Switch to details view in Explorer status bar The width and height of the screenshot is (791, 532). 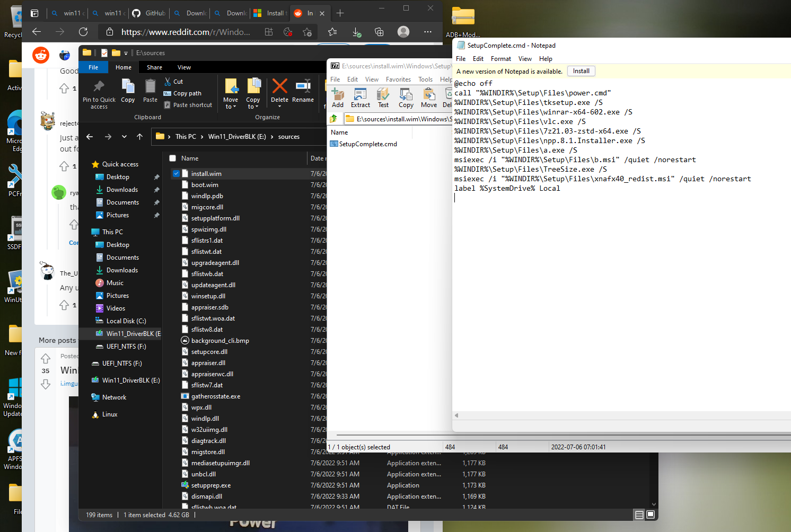(x=639, y=515)
